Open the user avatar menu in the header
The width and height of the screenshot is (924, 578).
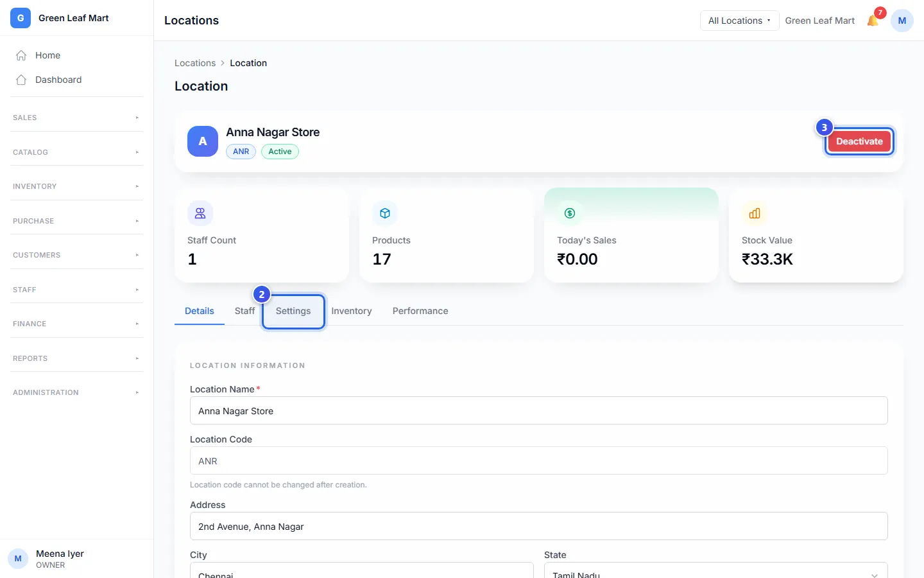point(902,21)
